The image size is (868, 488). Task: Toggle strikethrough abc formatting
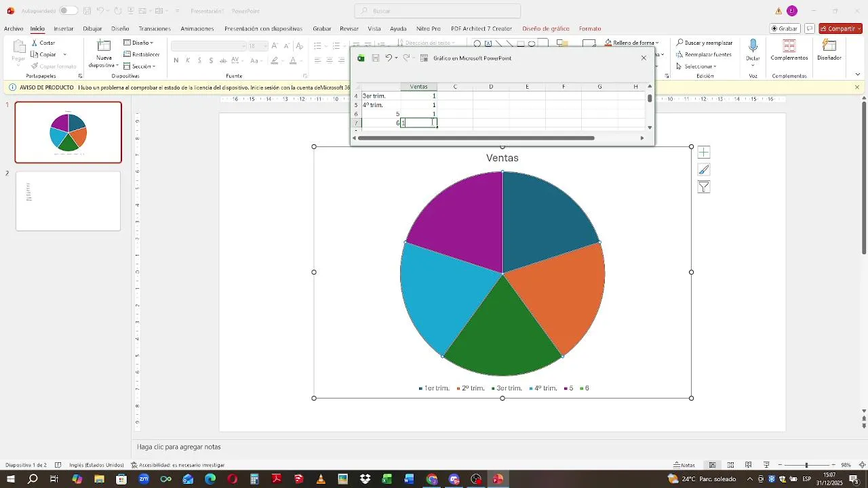pyautogui.click(x=223, y=60)
